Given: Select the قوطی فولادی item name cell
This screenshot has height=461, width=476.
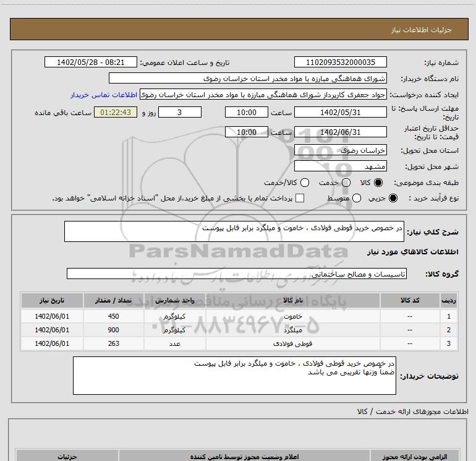Looking at the screenshot, I should pos(292,343).
